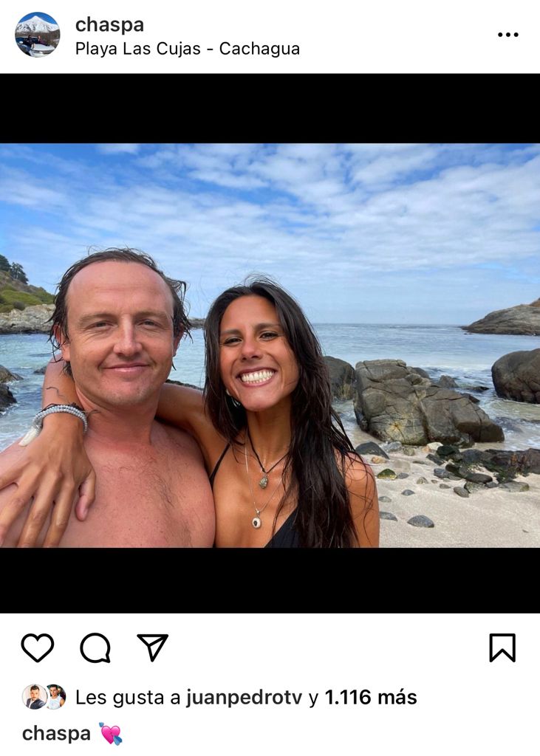Image resolution: width=540 pixels, height=756 pixels.
Task: Open chaspa's profile picture in header
Action: [x=38, y=35]
